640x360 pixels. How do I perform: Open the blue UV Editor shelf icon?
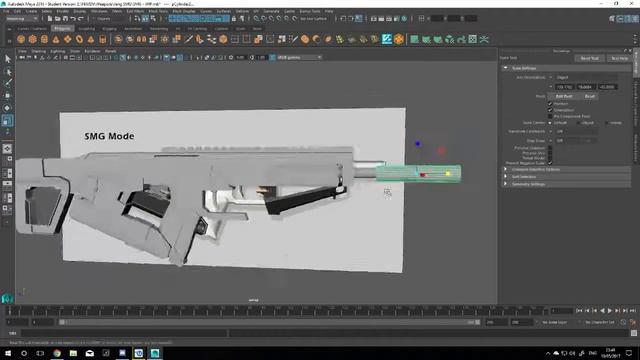click(387, 39)
